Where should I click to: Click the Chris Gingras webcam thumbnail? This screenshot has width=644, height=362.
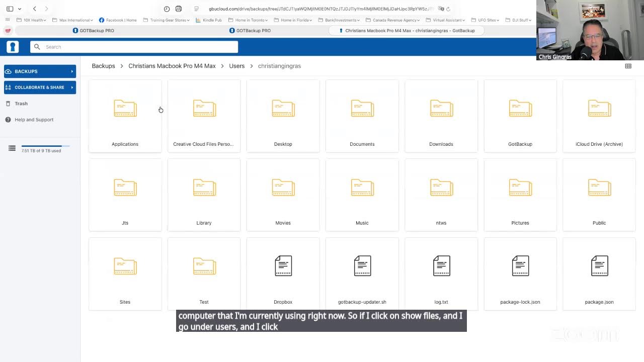pyautogui.click(x=590, y=30)
